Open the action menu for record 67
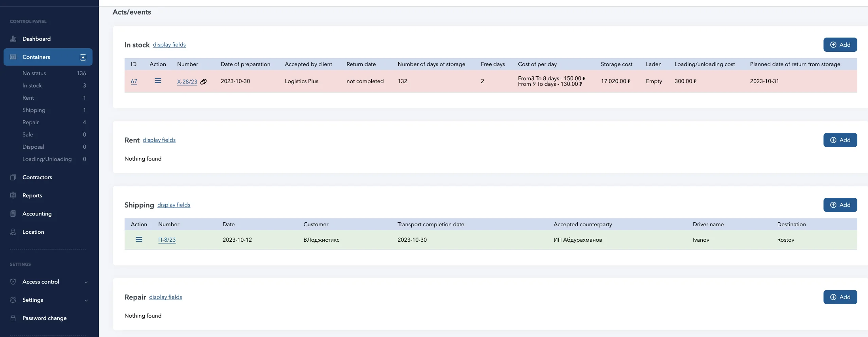 click(158, 81)
